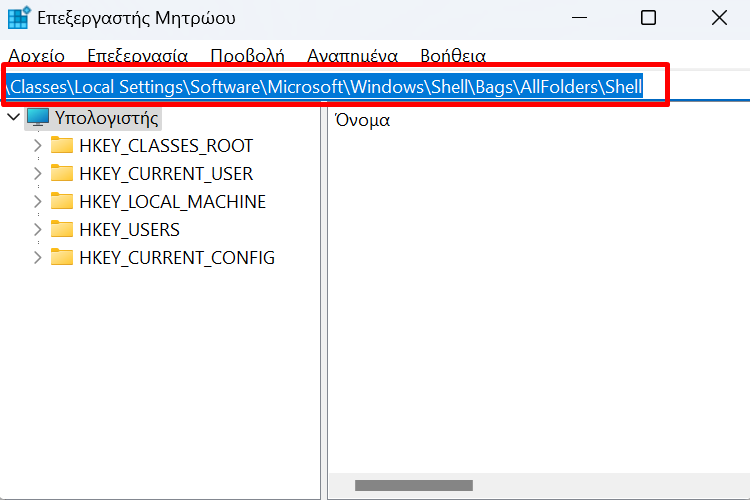
Task: Open the Προβολή menu
Action: [247, 56]
